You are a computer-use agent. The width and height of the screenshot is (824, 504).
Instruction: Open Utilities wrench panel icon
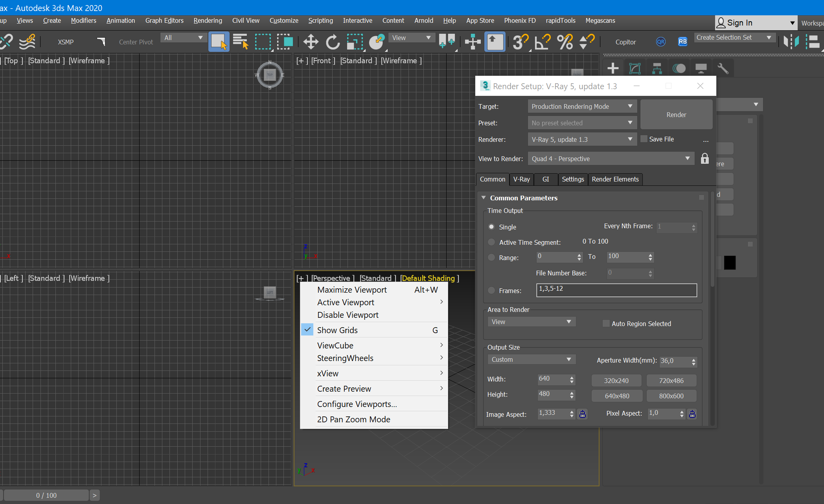pyautogui.click(x=723, y=68)
